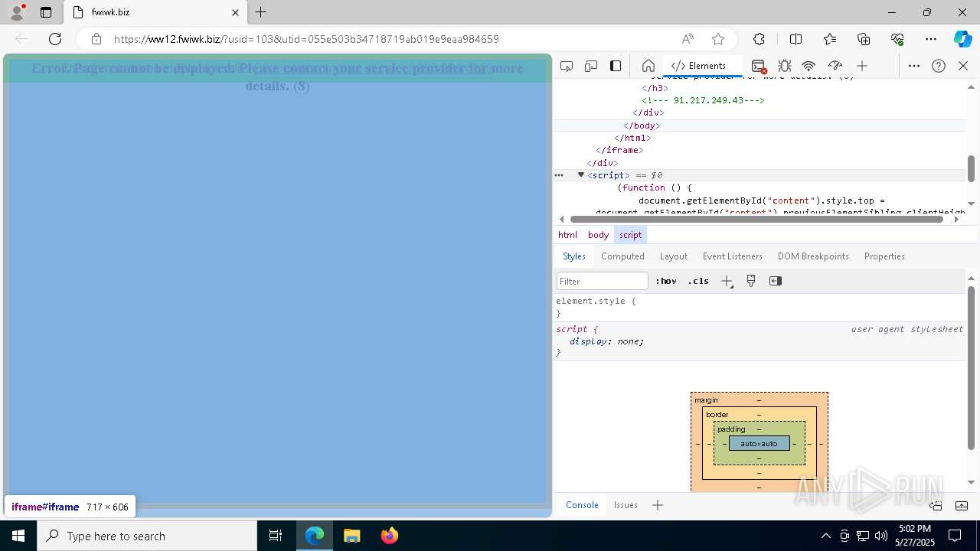Viewport: 980px width, 551px height.
Task: Click the browser Refresh button
Action: point(55,39)
